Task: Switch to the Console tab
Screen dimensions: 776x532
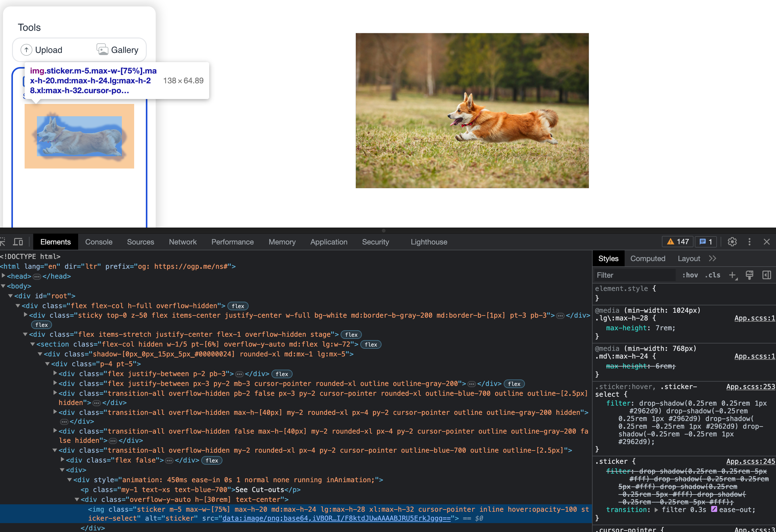Action: click(x=98, y=242)
